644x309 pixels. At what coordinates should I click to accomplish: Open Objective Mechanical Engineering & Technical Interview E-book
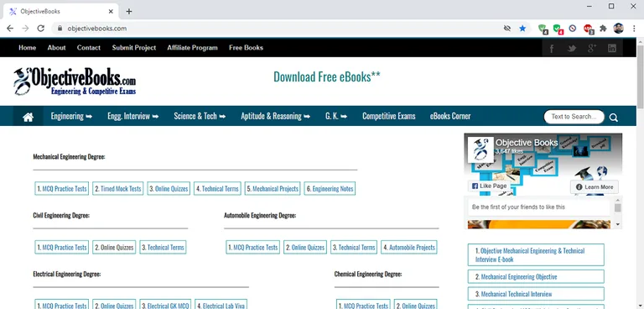pos(536,254)
